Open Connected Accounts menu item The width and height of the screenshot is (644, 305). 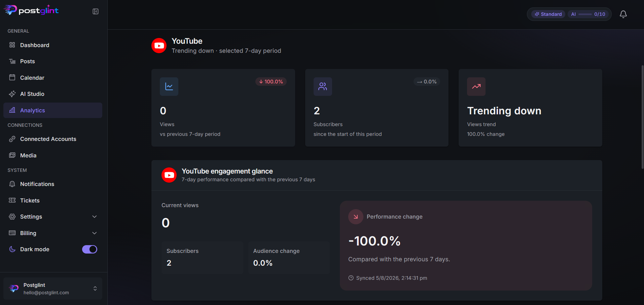click(x=53, y=139)
